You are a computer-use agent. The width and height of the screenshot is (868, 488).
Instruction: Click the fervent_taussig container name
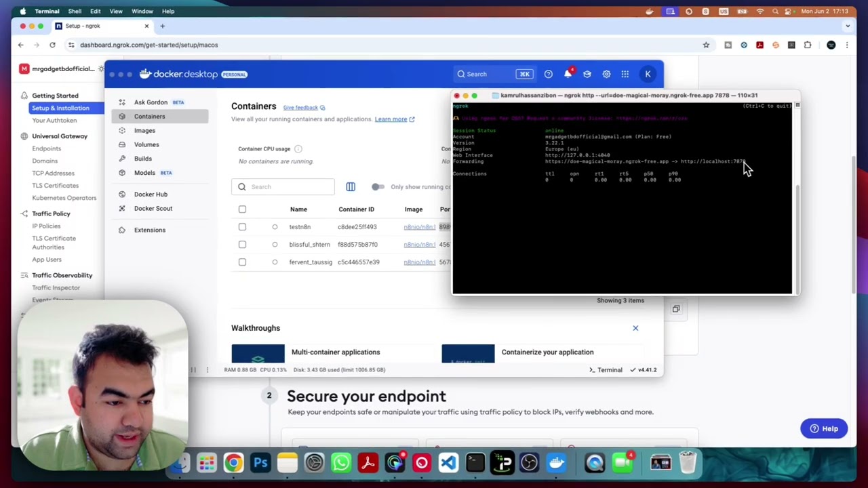[x=311, y=262]
